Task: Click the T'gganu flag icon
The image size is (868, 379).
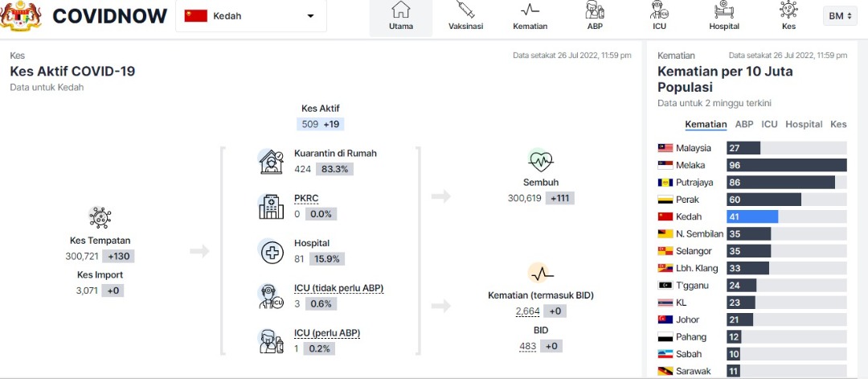Action: 665,286
